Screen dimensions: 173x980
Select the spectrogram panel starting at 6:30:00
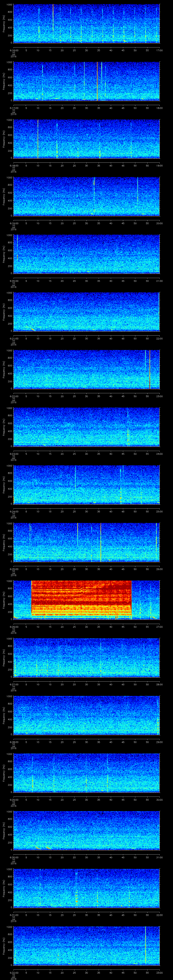tap(86, 831)
